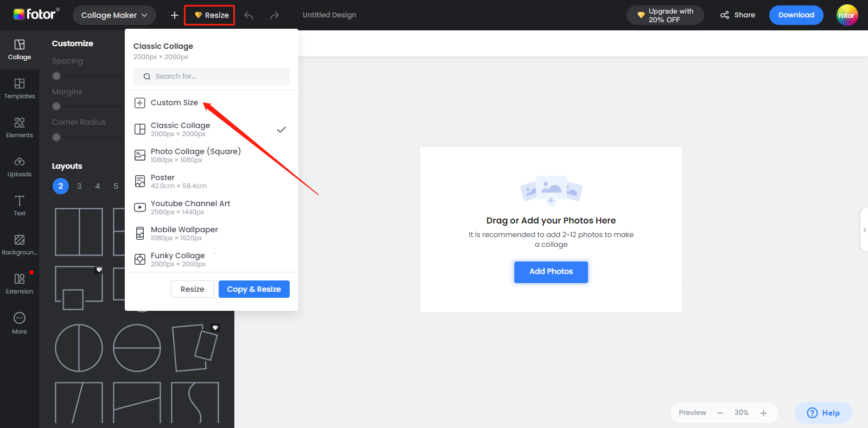Viewport: 868px width, 428px height.
Task: Click the Poster size icon
Action: click(x=140, y=181)
